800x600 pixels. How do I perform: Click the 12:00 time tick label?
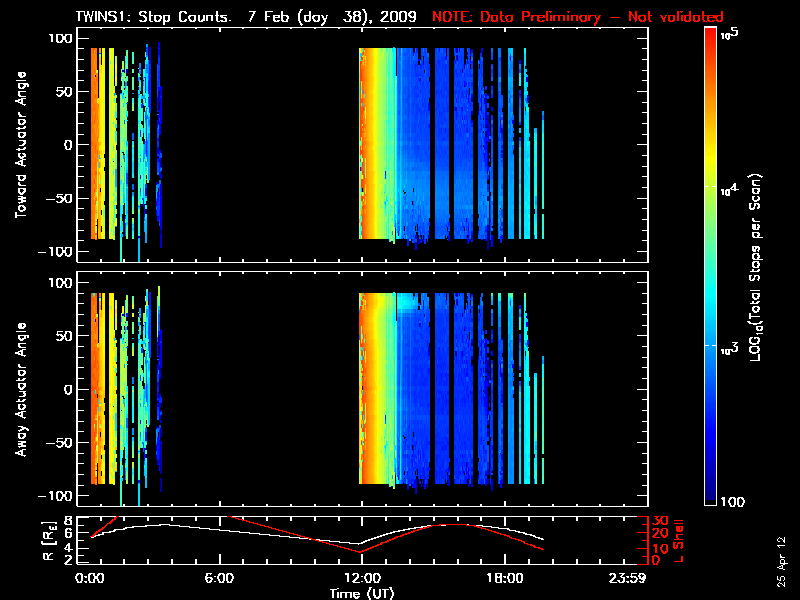tap(361, 578)
